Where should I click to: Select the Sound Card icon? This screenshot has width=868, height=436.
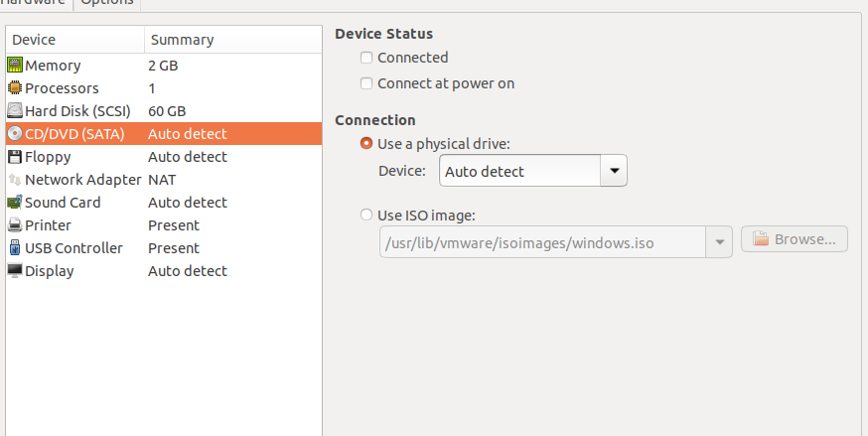(15, 203)
